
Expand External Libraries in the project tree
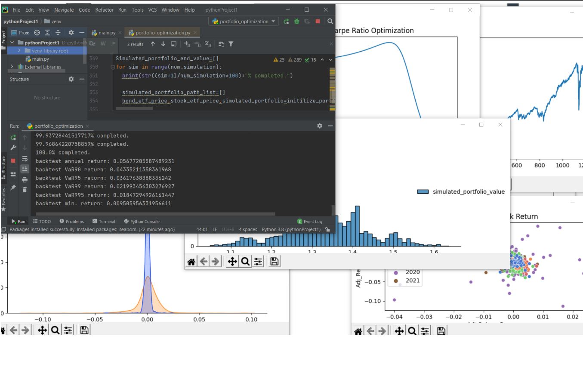click(x=12, y=67)
